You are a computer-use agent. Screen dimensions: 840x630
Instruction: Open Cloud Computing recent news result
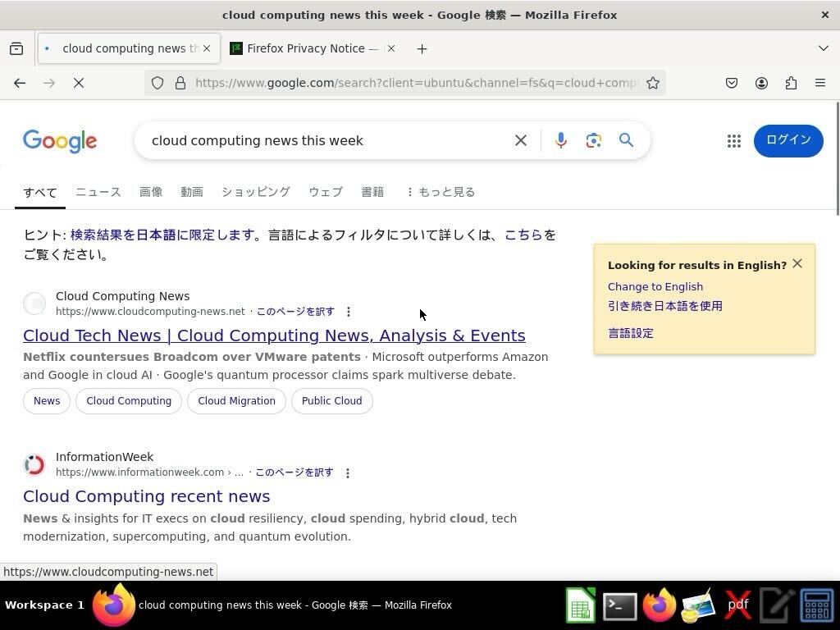pyautogui.click(x=146, y=496)
